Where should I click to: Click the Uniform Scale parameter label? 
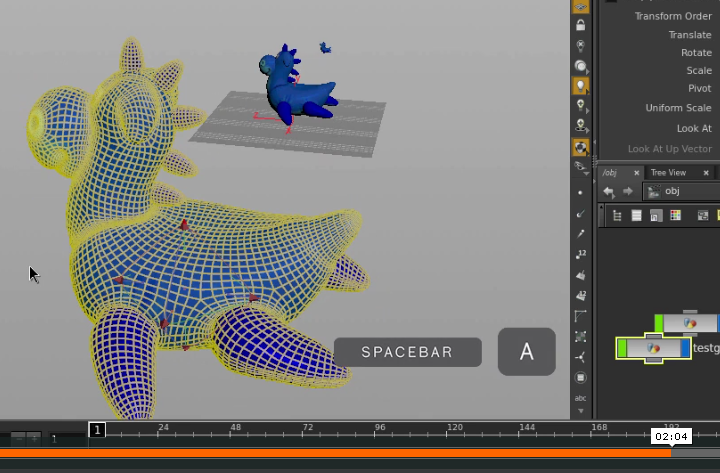[x=679, y=108]
